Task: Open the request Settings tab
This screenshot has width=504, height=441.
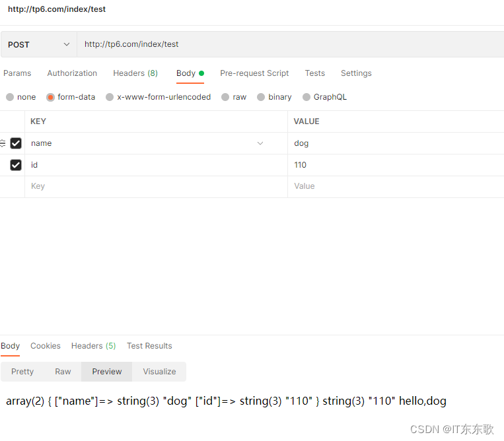Action: 356,73
